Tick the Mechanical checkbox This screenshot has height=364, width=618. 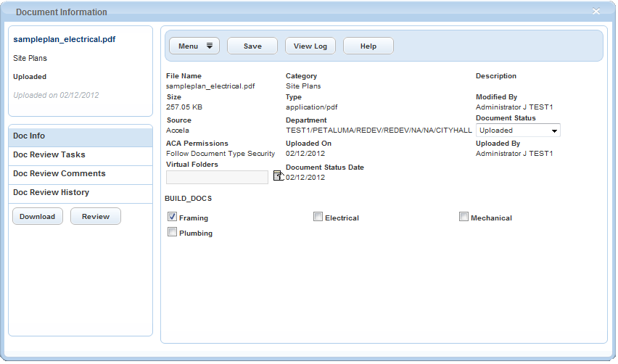point(463,217)
